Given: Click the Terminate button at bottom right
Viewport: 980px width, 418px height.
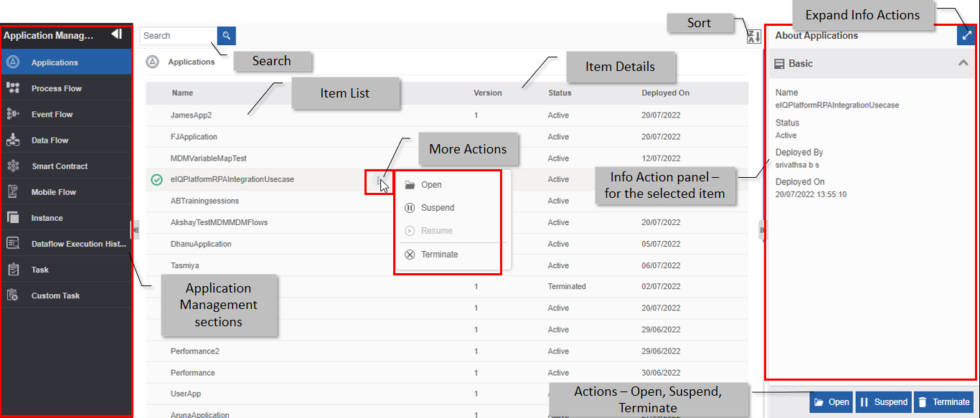Looking at the screenshot, I should click(x=944, y=402).
